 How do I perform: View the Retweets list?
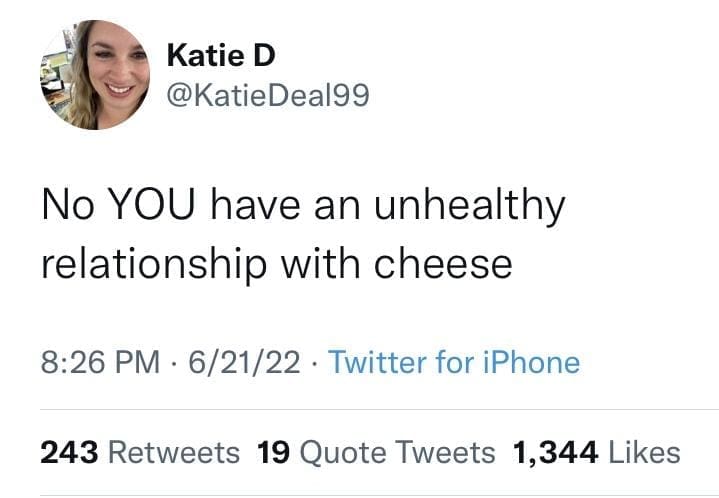click(172, 452)
